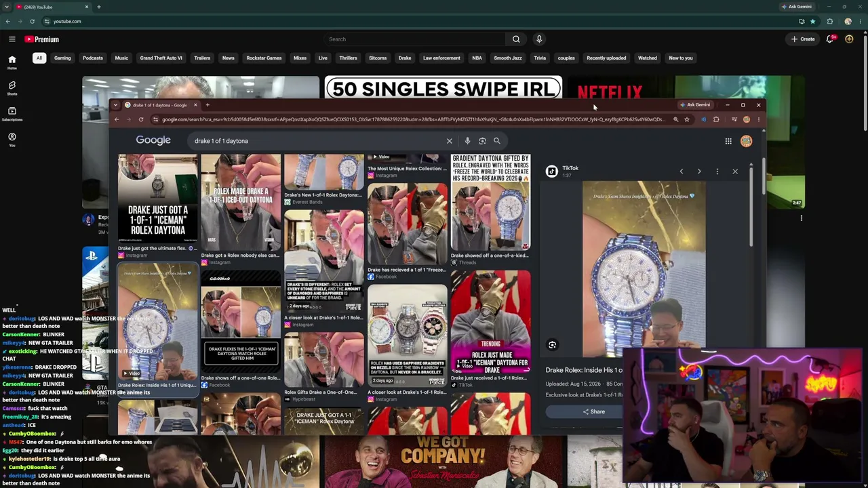Open the tab search dropdown in Google window
The width and height of the screenshot is (868, 488).
tap(115, 105)
